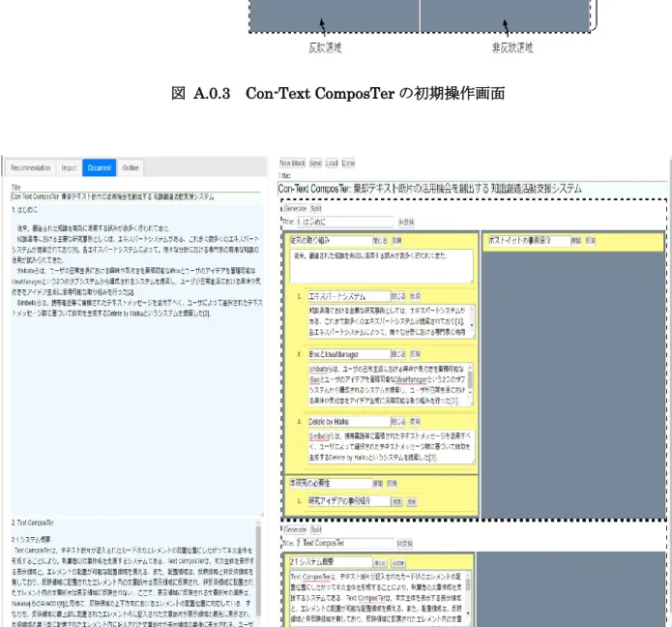Click the Save button
Viewport: 672px width, 627px height.
(x=315, y=163)
